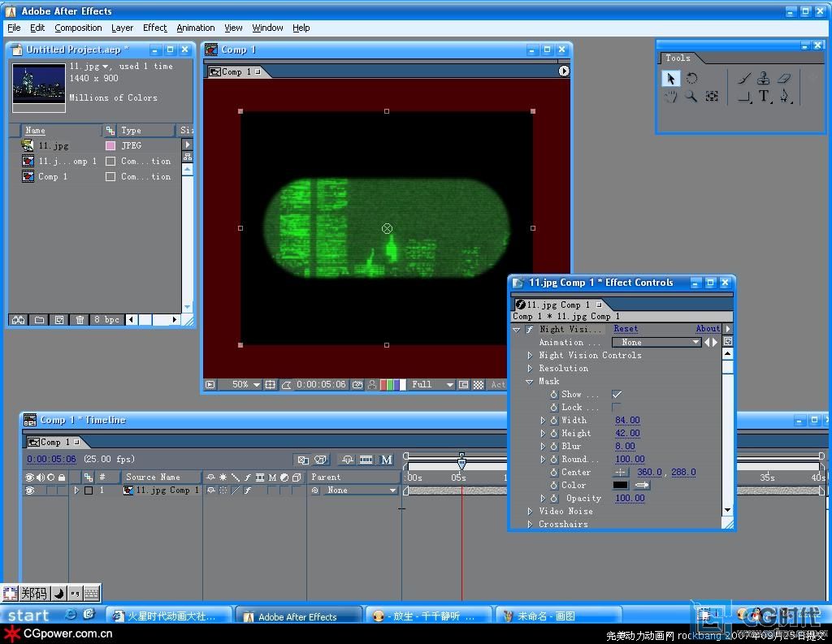Open the File menu
This screenshot has height=644, width=832.
coord(14,28)
